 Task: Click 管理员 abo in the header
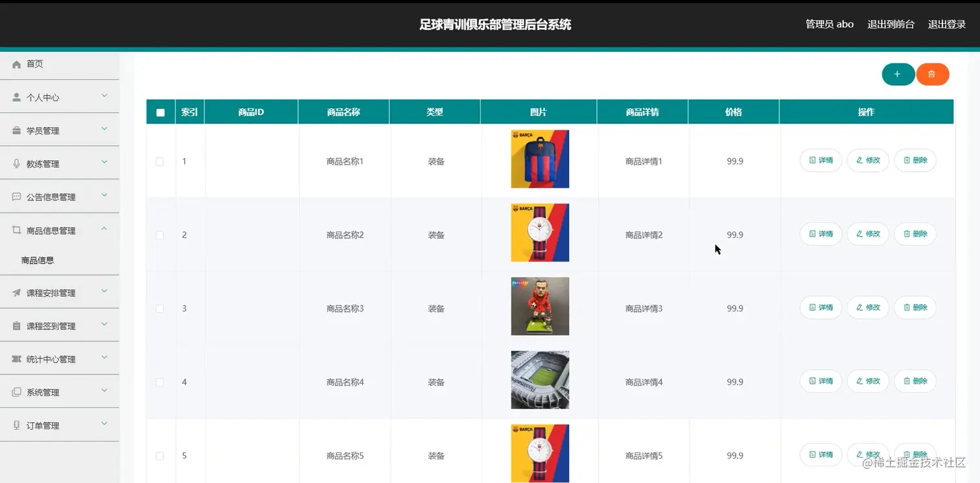(830, 25)
